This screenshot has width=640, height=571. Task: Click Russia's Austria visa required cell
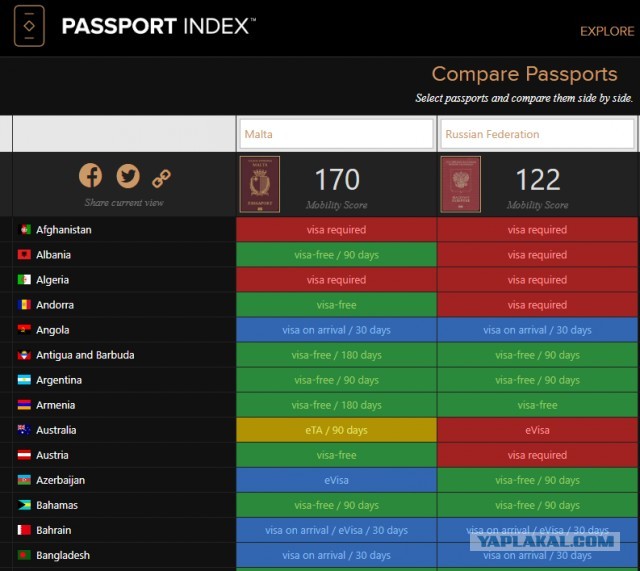[537, 455]
